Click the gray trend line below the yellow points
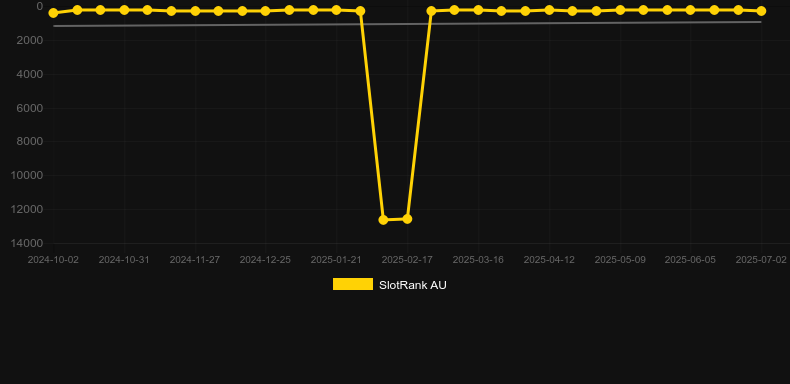 pyautogui.click(x=407, y=24)
